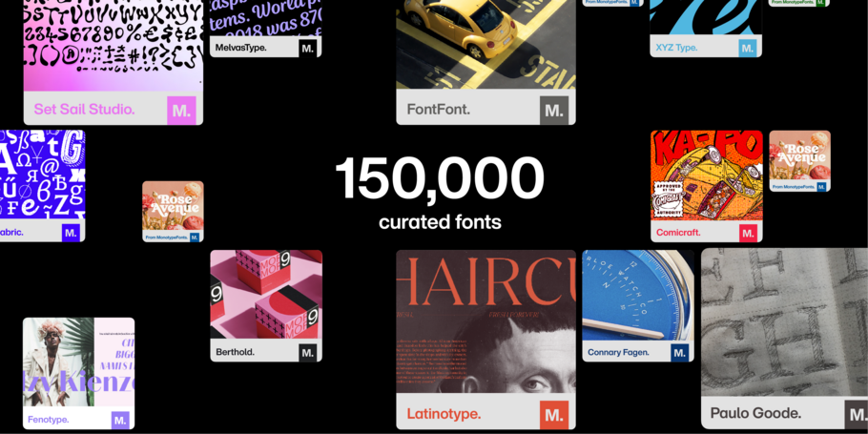The width and height of the screenshot is (868, 434).
Task: Click the navy M. badge on Connary Fagen card
Action: tap(680, 353)
